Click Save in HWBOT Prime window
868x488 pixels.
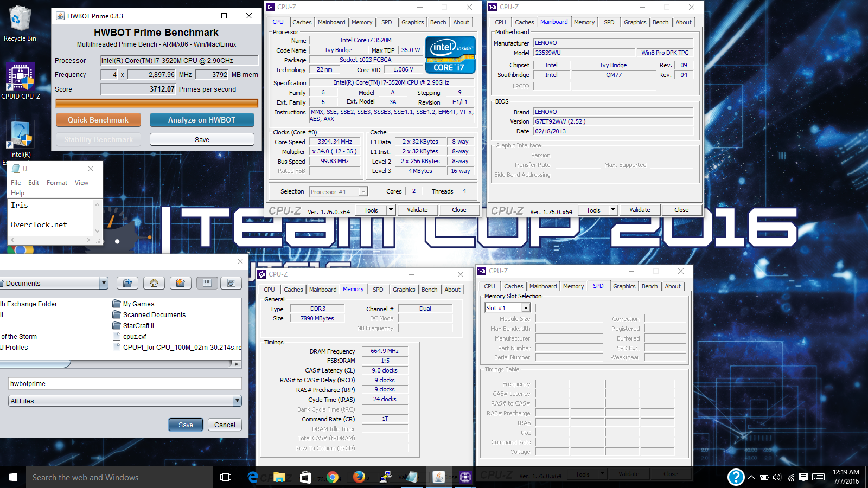point(202,139)
